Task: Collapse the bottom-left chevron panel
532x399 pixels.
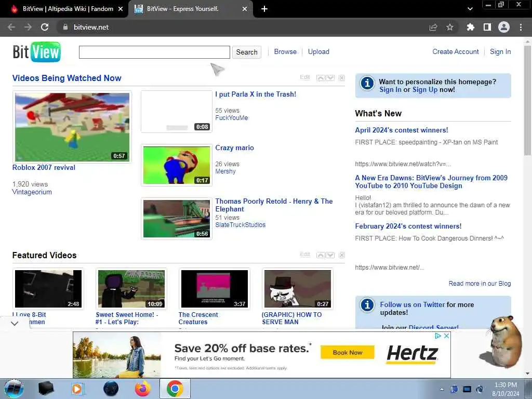Action: [x=14, y=323]
